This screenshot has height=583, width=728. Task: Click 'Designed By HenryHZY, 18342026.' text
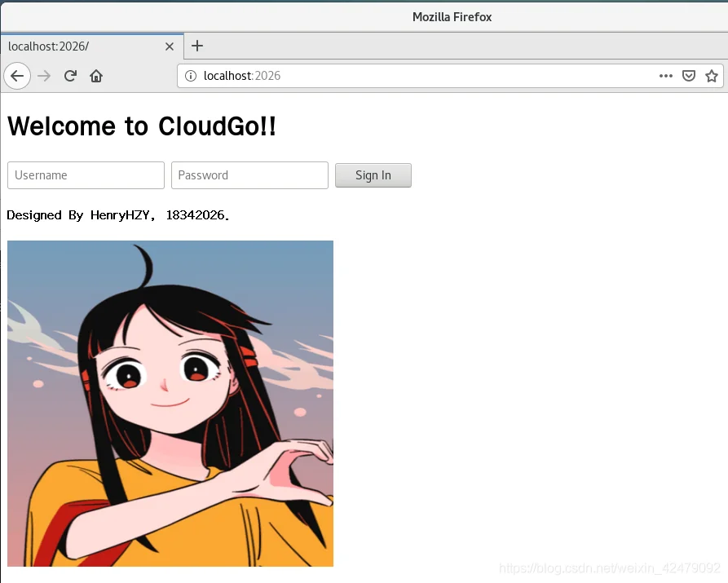[118, 215]
